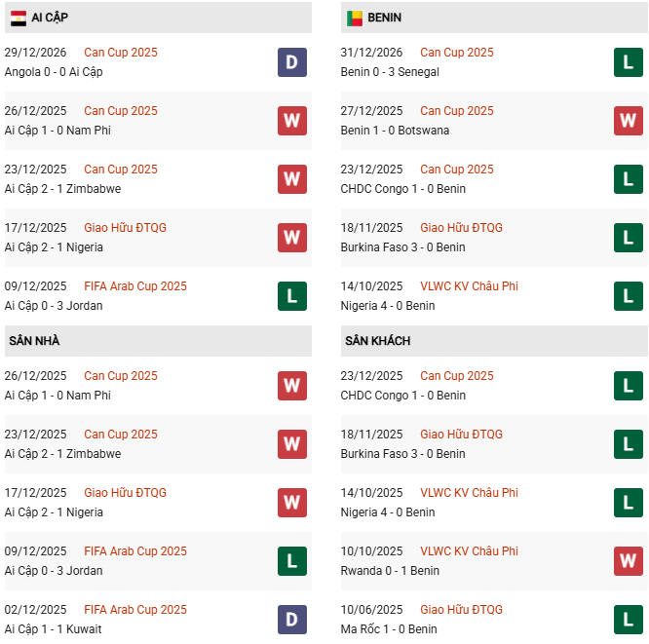Click the Benin 1 - 0 Botswana result

coord(395,131)
